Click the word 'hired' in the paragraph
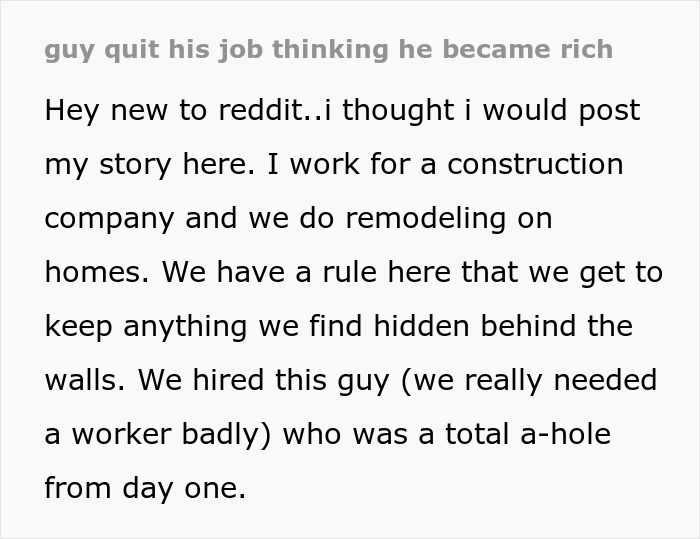700x539 pixels. click(228, 380)
